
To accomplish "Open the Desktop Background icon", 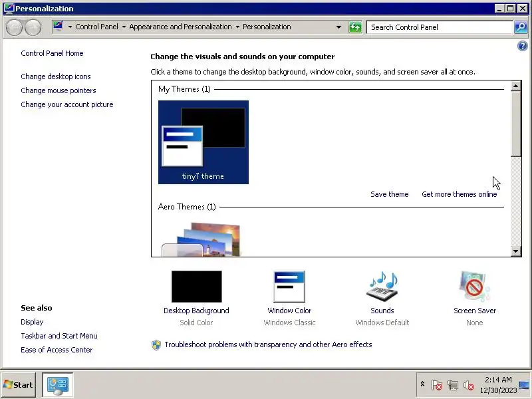I will pyautogui.click(x=196, y=287).
